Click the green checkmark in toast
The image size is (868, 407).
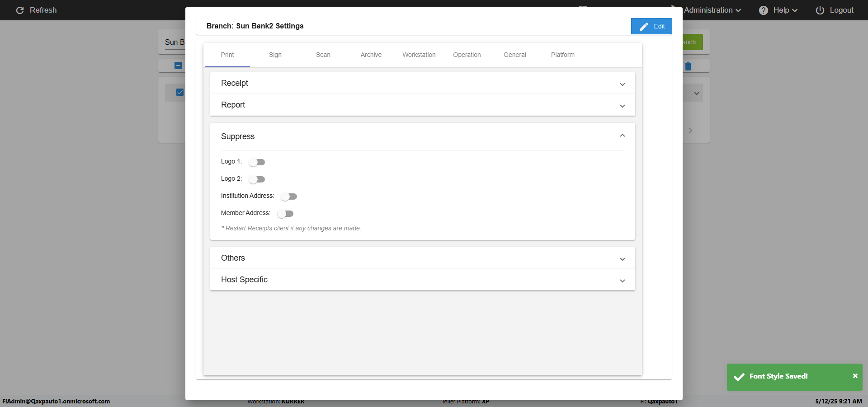tap(739, 377)
